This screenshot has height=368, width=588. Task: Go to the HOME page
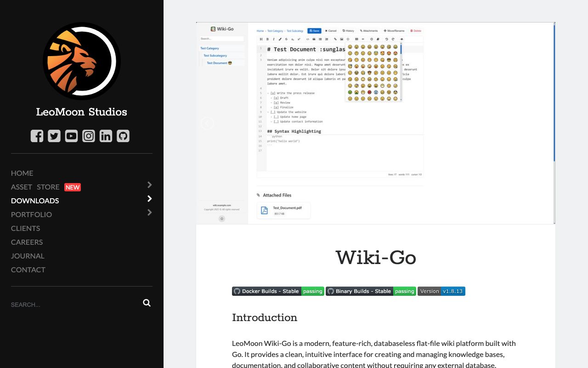22,173
